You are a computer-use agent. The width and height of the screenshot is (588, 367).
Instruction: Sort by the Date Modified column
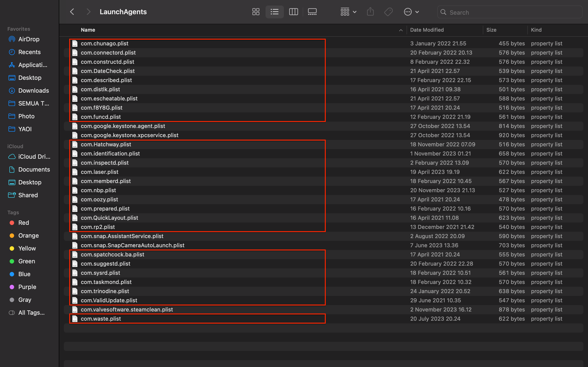point(427,30)
